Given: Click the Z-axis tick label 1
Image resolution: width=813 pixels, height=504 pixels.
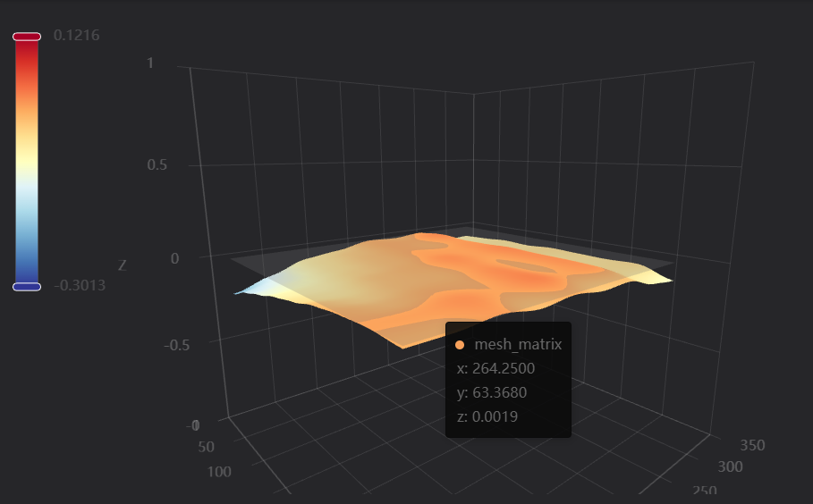Looking at the screenshot, I should point(150,63).
